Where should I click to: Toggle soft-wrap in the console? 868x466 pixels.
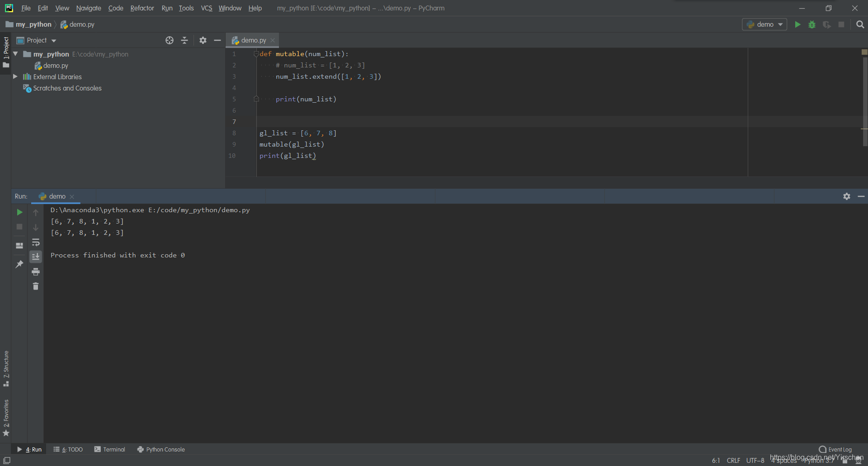36,242
